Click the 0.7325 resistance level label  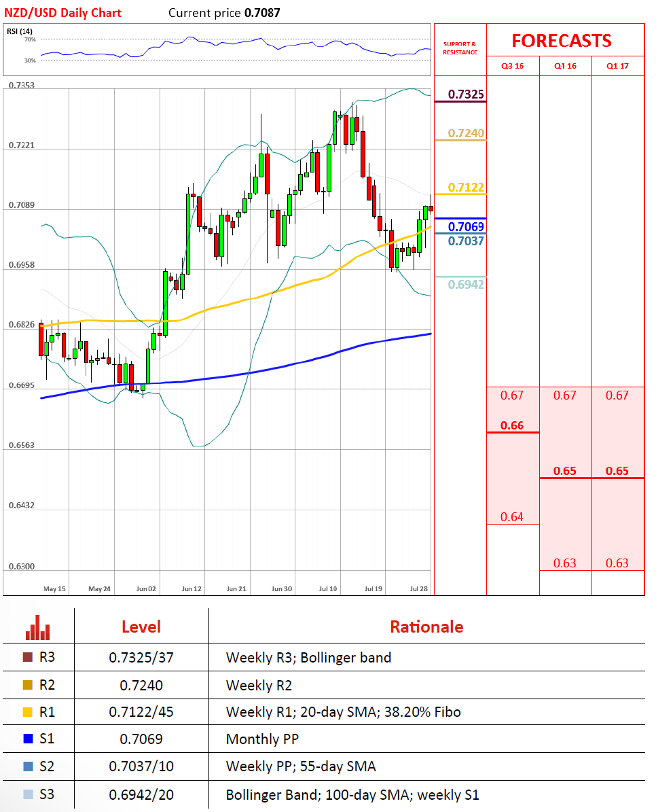click(x=466, y=94)
